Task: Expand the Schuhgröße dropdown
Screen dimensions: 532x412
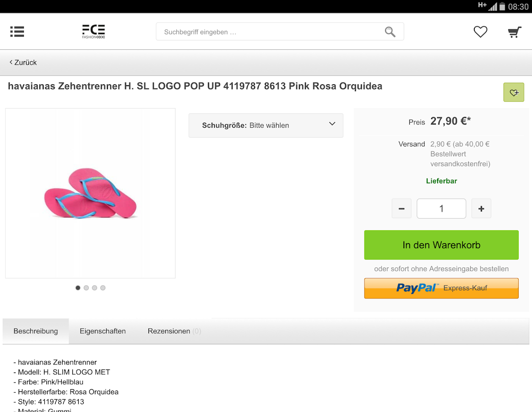Action: [266, 125]
